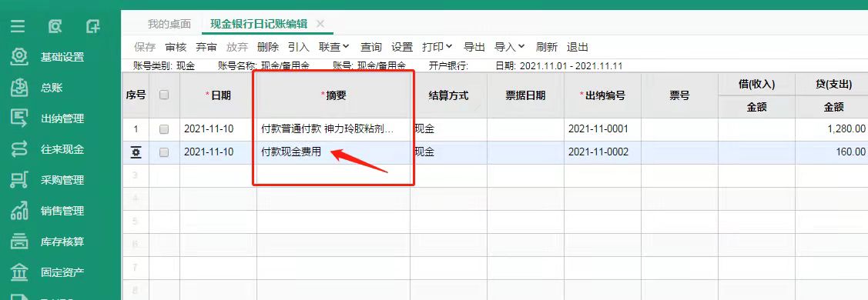Select the 付款普通付款 神力玲胶粘剂 summary cell
Viewport: 868px width, 300px height.
click(333, 129)
